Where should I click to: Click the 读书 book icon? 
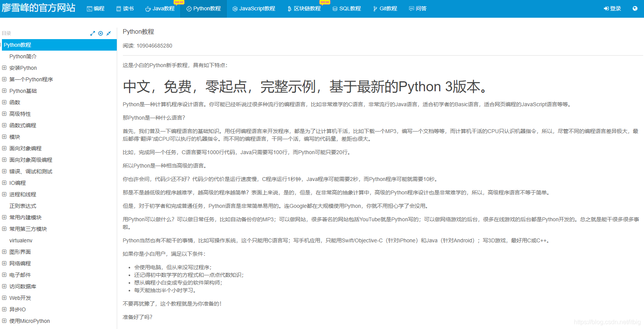pos(119,8)
